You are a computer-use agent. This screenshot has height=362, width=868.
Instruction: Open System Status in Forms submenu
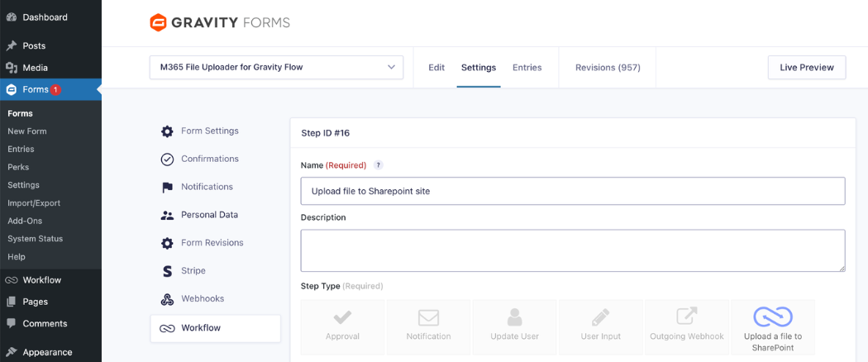[x=36, y=239]
